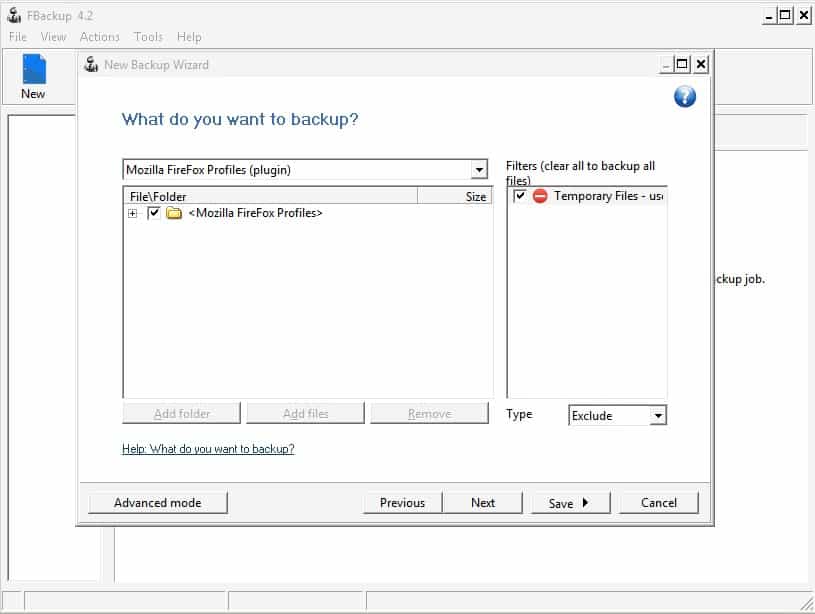Click the red exclude icon for Temporary Files
The image size is (815, 614).
tap(540, 197)
